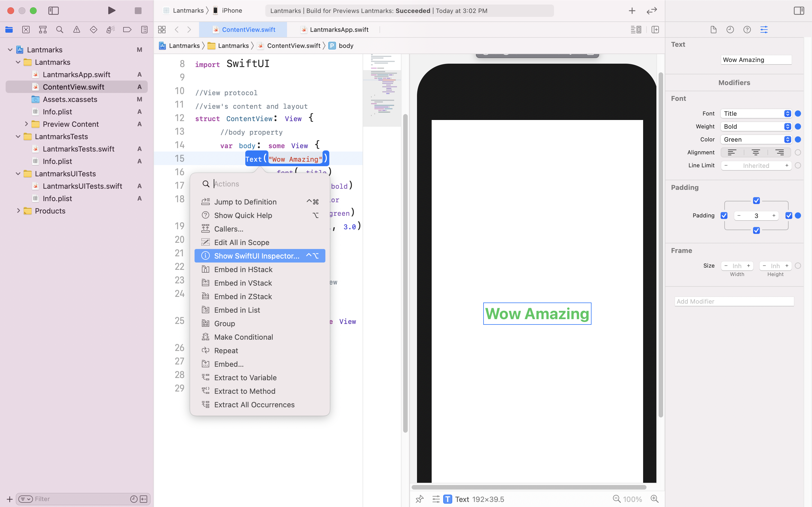
Task: Click the Add Modifier field
Action: click(734, 301)
